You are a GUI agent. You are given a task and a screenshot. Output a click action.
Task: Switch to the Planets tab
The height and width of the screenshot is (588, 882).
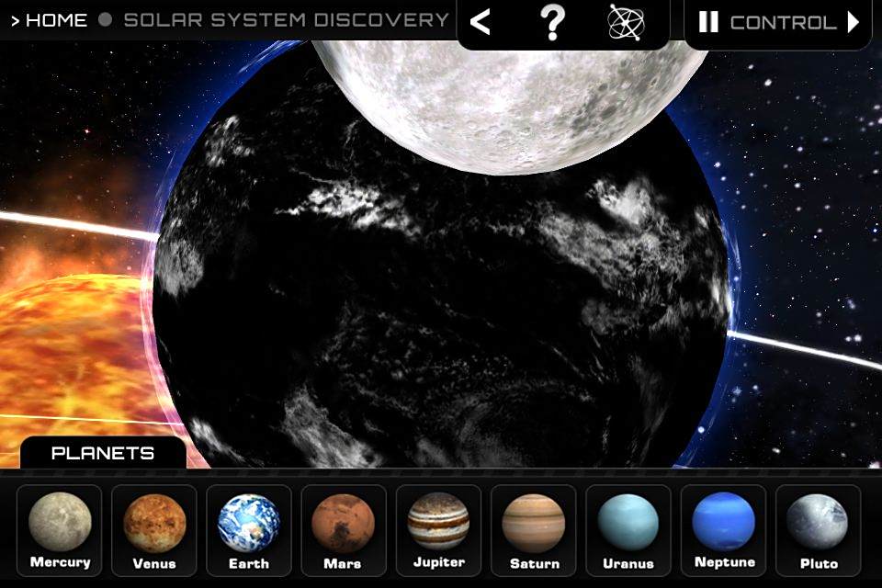click(103, 453)
